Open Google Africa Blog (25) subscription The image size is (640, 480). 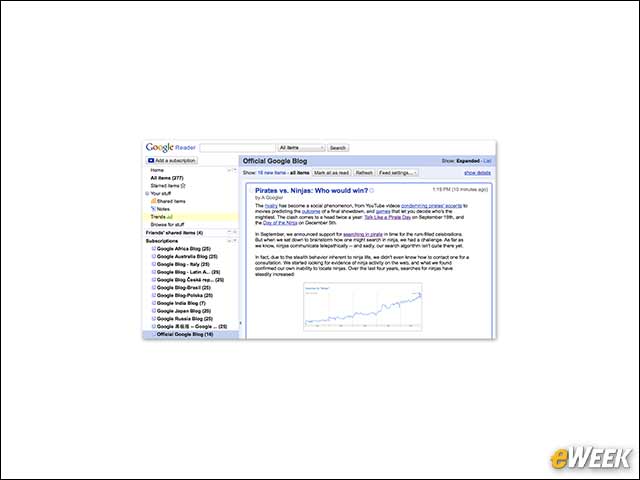(184, 249)
